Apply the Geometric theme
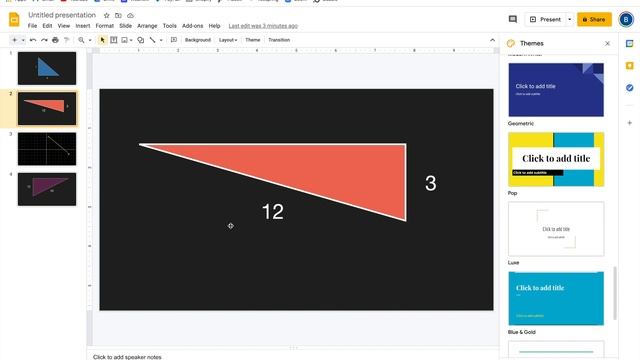 [556, 90]
